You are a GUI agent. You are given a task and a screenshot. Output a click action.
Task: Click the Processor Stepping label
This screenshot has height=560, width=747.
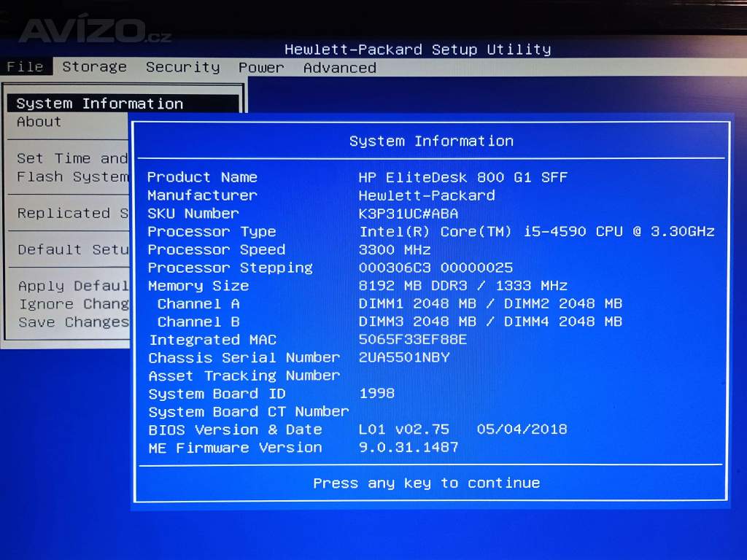230,268
